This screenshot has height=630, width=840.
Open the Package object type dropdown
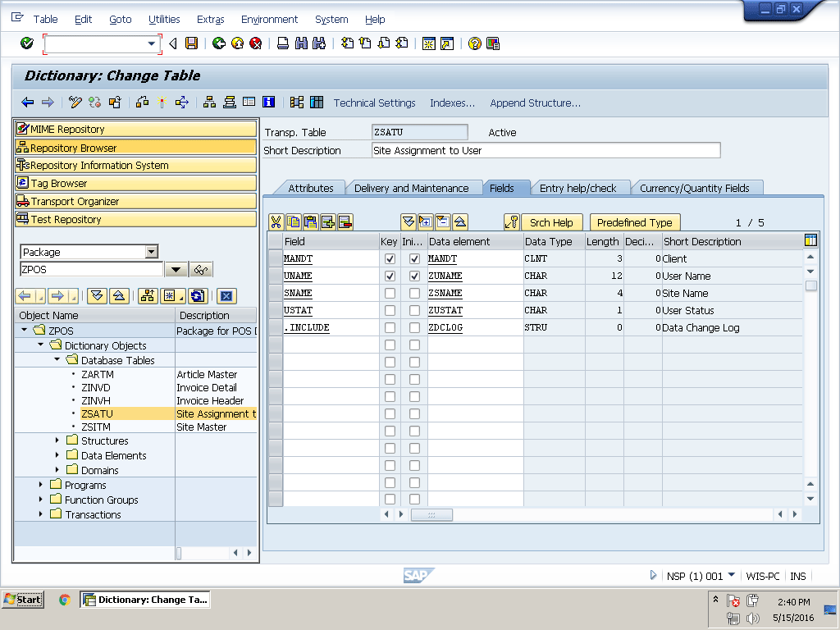151,253
